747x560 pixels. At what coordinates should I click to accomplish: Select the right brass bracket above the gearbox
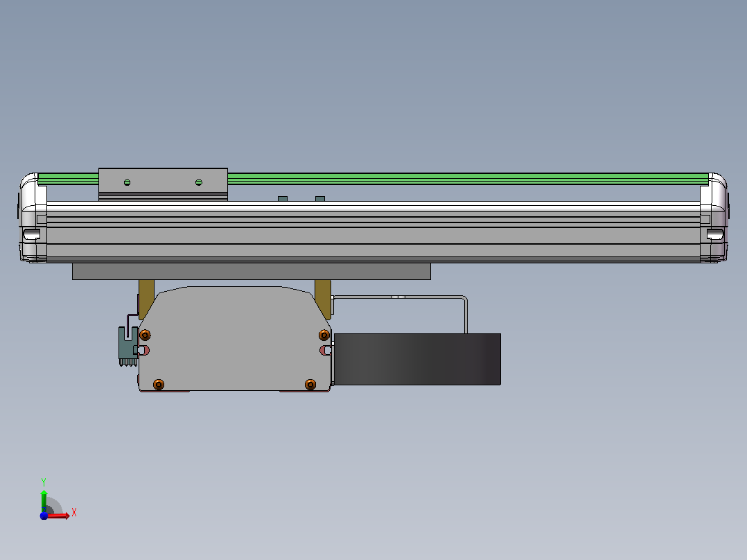coord(324,298)
